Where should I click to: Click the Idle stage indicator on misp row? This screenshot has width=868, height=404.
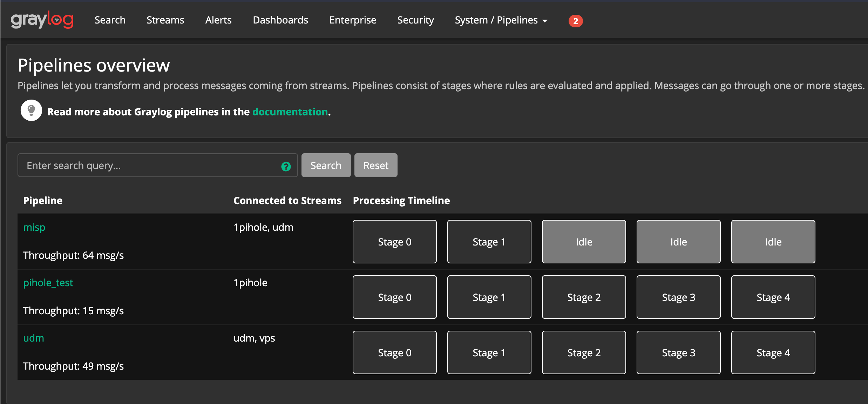(x=583, y=242)
